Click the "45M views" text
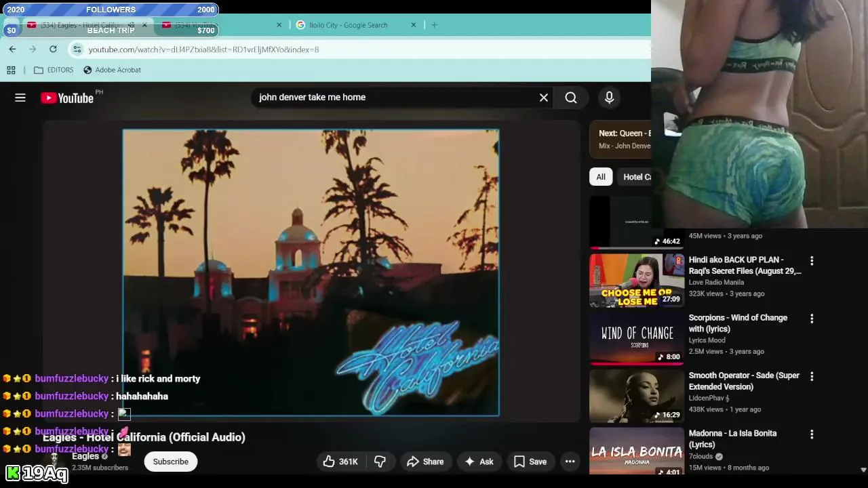This screenshot has width=868, height=488. (705, 236)
